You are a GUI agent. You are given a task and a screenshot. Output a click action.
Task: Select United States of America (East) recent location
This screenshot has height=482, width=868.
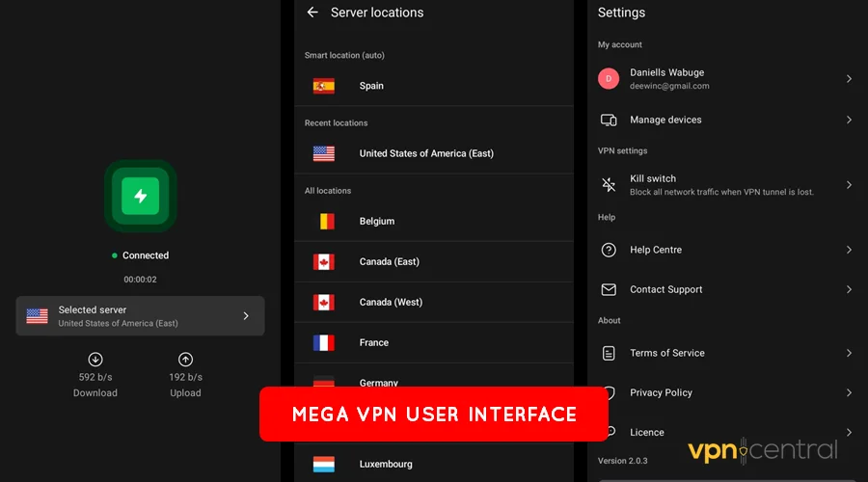pyautogui.click(x=434, y=153)
